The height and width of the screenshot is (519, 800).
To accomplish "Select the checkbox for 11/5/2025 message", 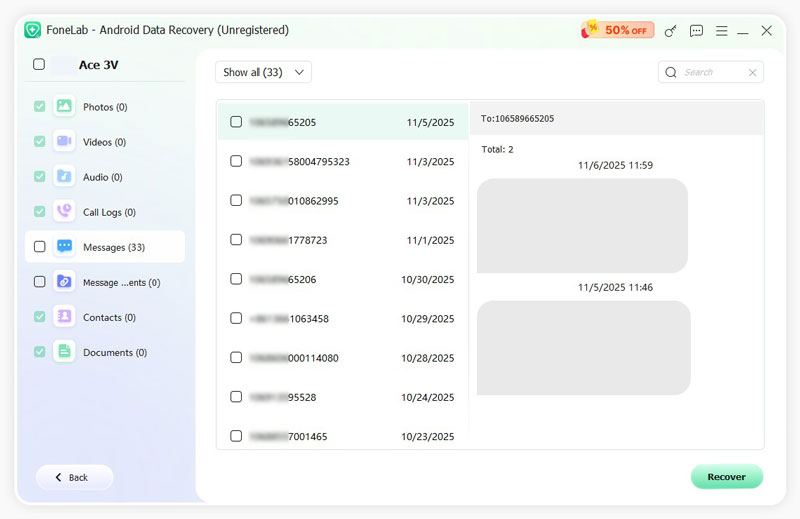I will pos(236,122).
